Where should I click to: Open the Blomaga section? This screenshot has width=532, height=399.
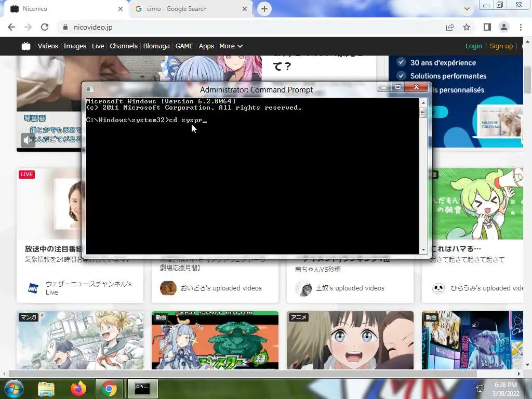pyautogui.click(x=156, y=46)
